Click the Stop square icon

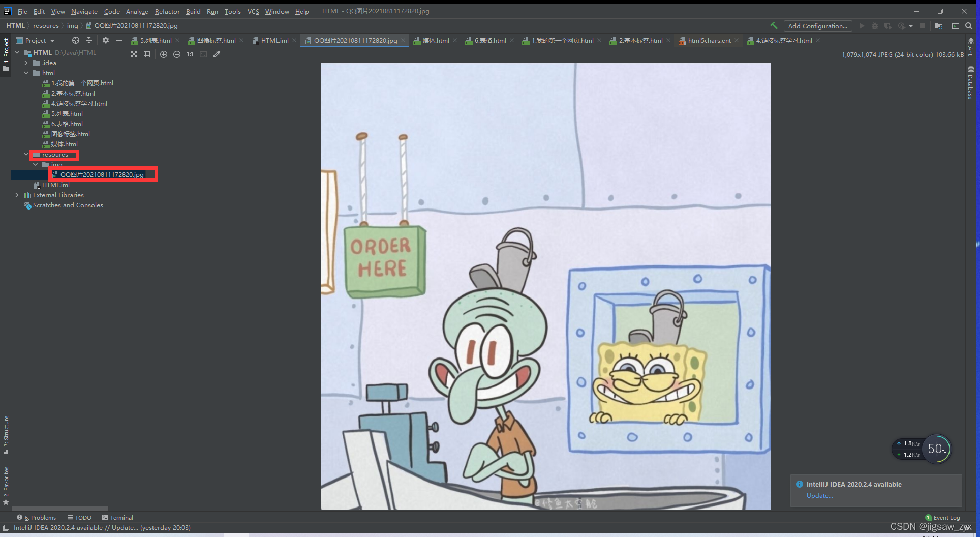point(922,26)
